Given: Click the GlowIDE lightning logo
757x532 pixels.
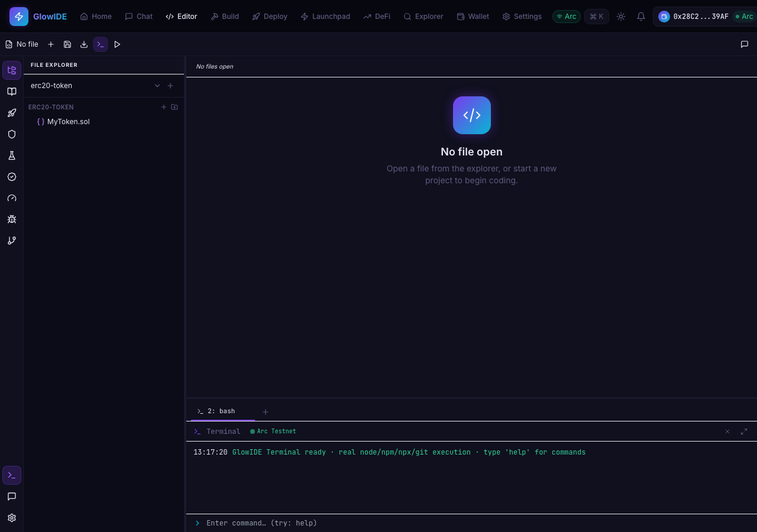Looking at the screenshot, I should click(x=19, y=17).
